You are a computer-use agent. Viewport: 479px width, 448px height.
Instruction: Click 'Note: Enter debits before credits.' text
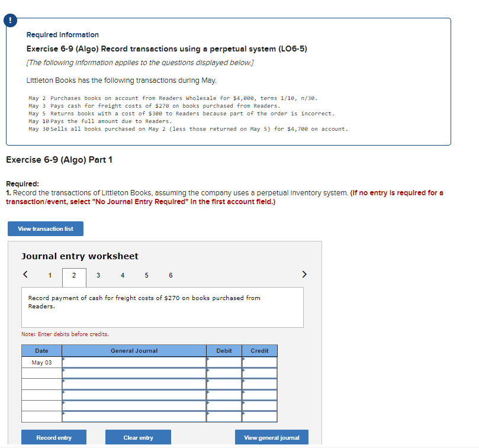tap(65, 334)
